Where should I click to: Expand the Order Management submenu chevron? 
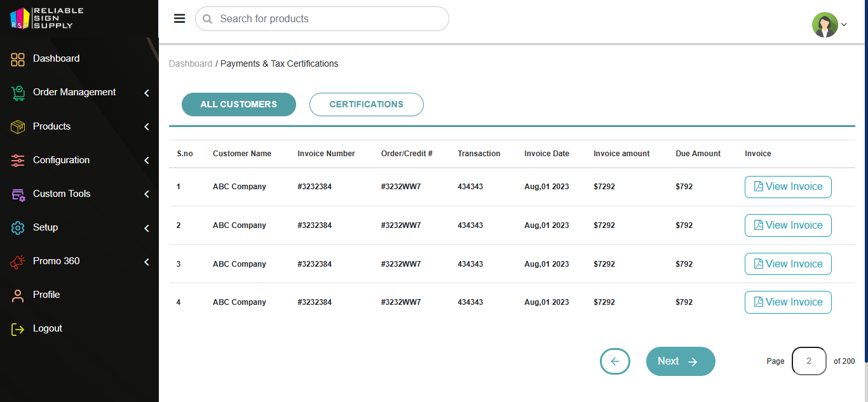click(147, 93)
